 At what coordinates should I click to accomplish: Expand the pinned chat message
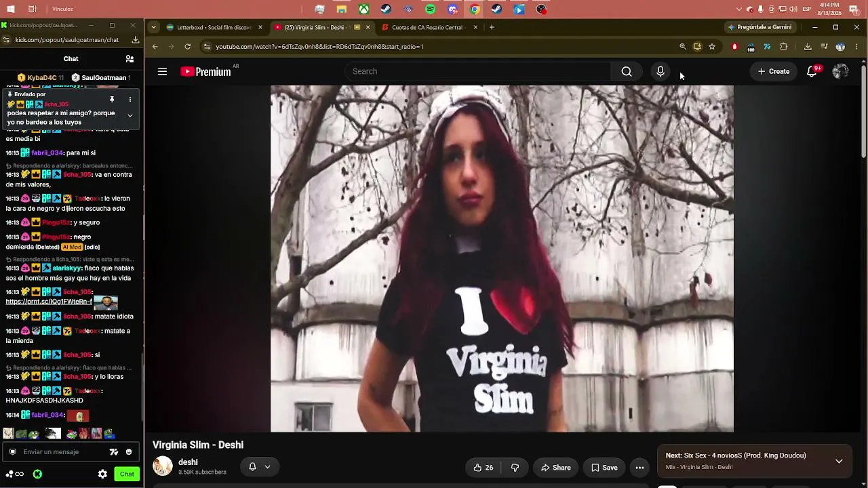(130, 115)
